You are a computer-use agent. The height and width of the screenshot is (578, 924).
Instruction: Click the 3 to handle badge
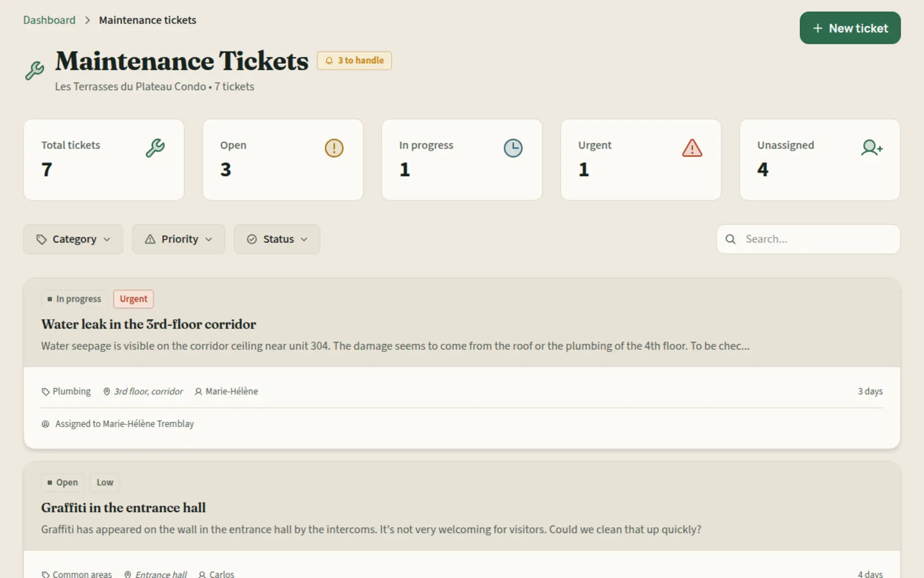(x=354, y=61)
